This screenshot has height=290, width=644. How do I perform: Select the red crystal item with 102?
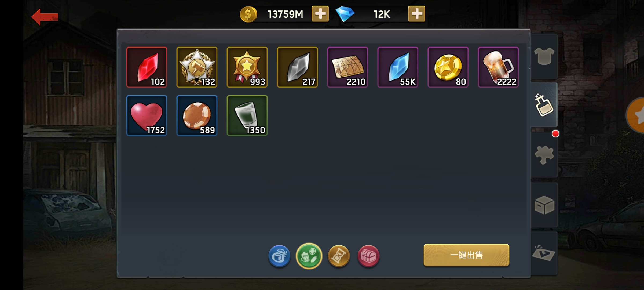click(x=147, y=67)
